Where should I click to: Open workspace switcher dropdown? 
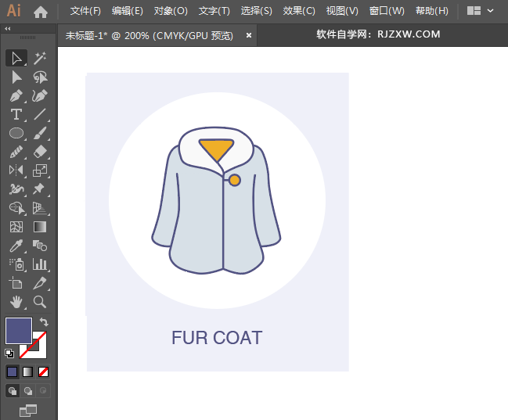click(480, 11)
